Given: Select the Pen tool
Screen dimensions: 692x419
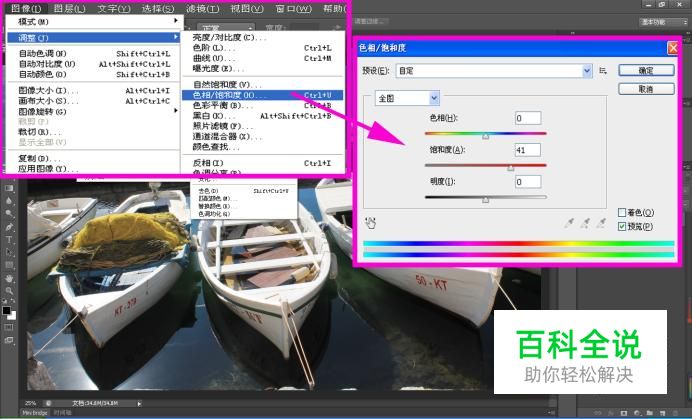Looking at the screenshot, I should (9, 227).
